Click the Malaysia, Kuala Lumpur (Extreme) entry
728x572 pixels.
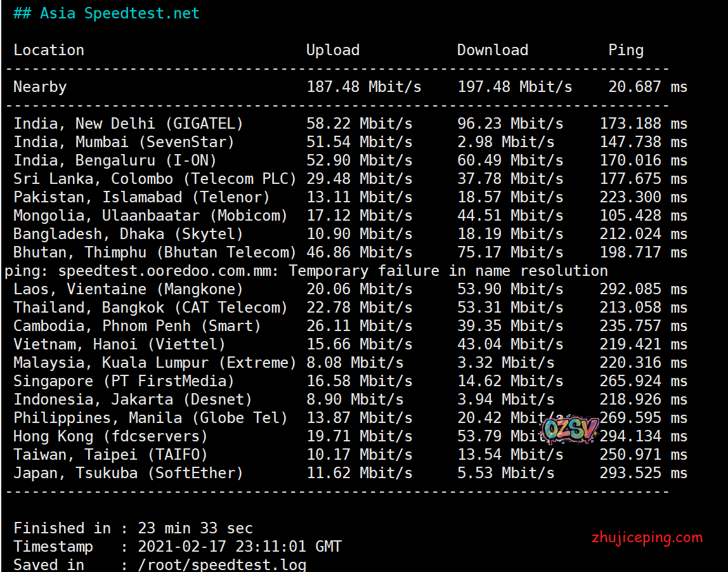coord(155,363)
